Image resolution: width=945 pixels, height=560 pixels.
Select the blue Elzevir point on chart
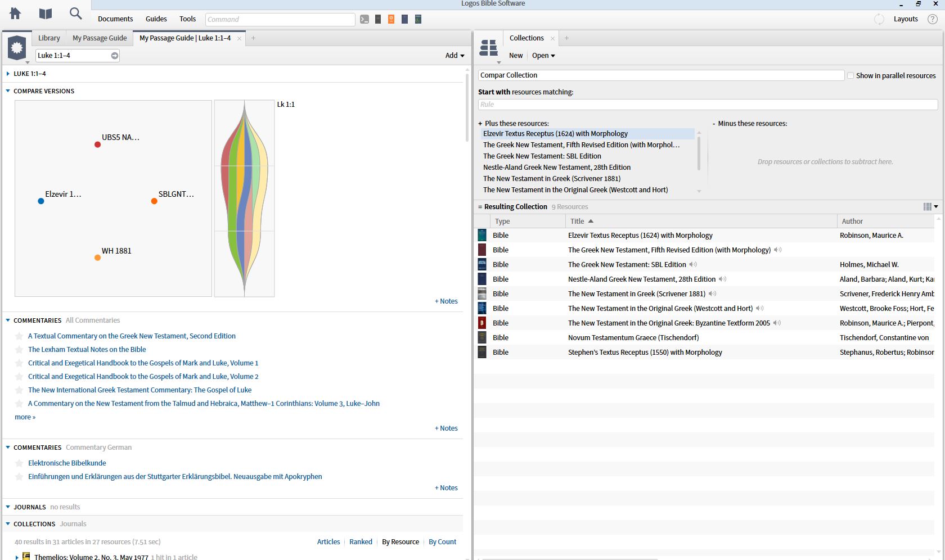tap(41, 201)
